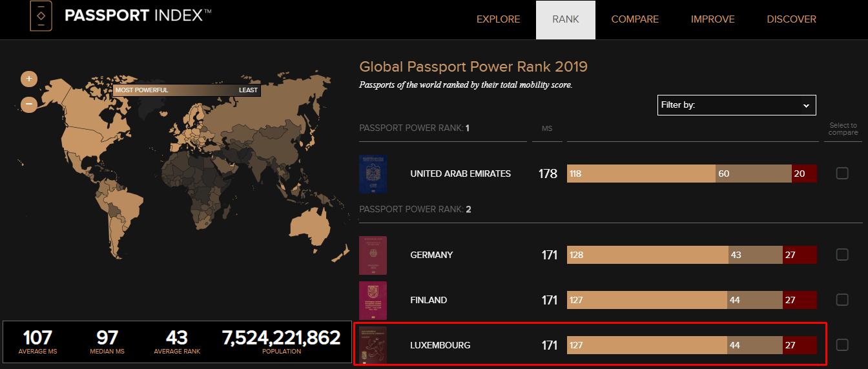Open Luxembourg country name
The image size is (868, 369).
[440, 345]
